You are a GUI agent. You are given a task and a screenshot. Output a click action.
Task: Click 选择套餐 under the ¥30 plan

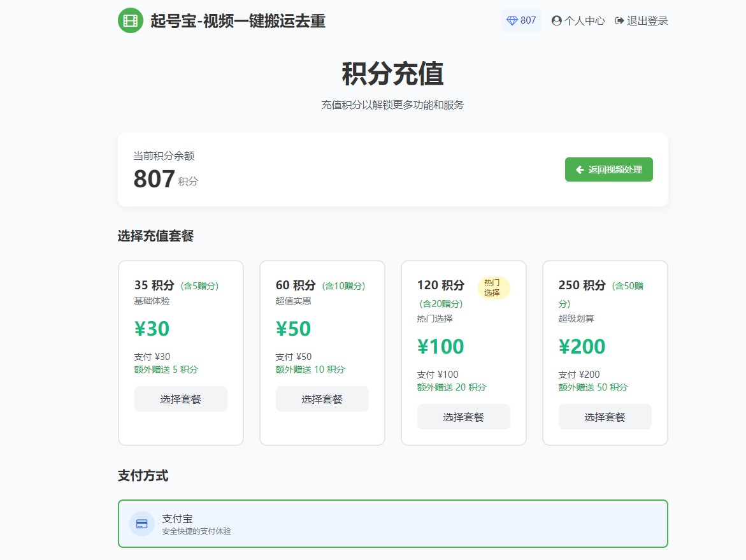tap(180, 398)
